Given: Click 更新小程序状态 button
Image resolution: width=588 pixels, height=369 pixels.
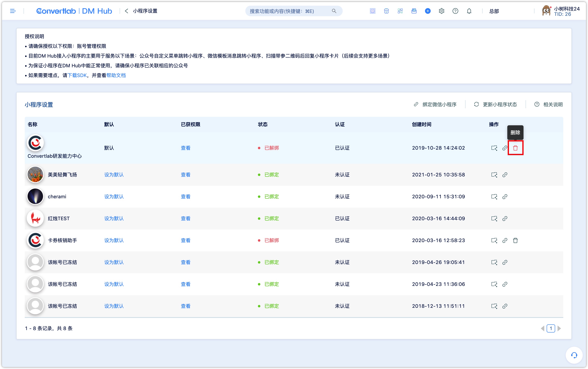Looking at the screenshot, I should tap(495, 104).
